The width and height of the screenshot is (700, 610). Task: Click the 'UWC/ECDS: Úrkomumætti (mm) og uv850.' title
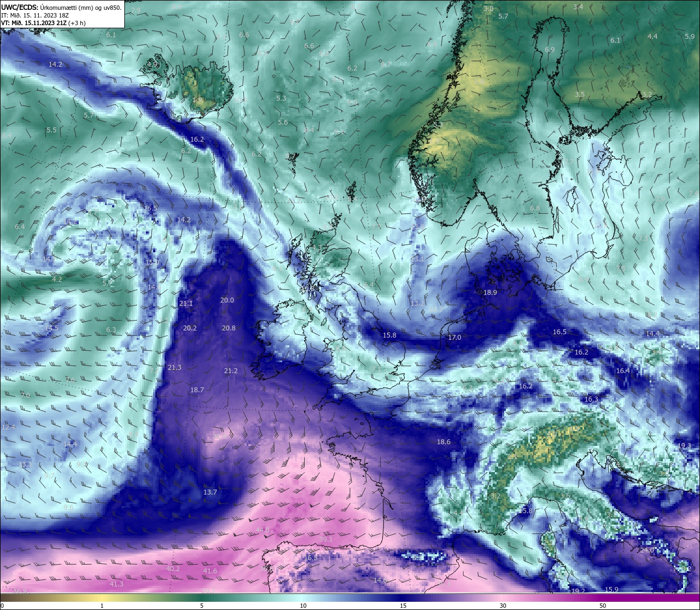click(61, 8)
